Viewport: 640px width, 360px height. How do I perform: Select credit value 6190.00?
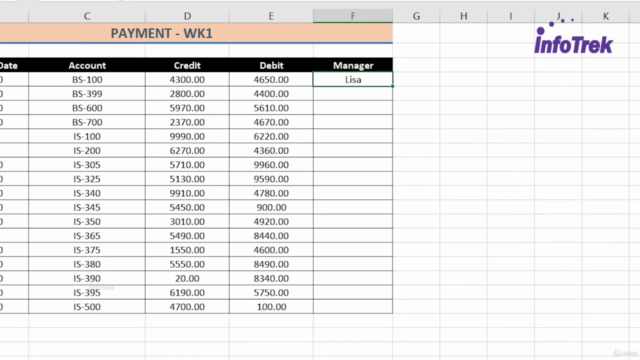tap(187, 293)
